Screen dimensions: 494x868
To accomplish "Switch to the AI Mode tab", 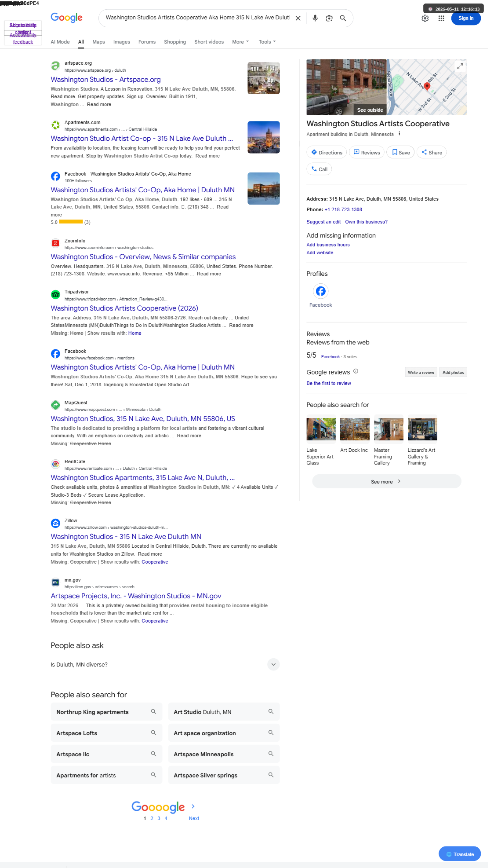I will click(60, 42).
